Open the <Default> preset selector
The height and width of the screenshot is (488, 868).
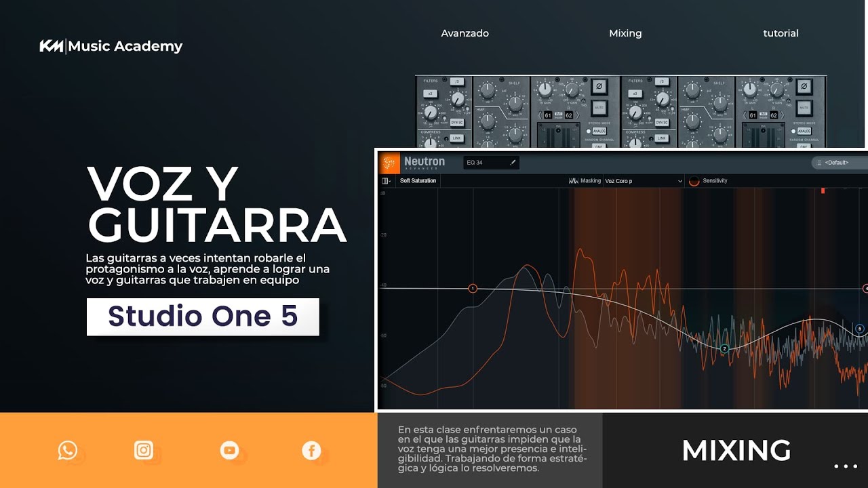(840, 163)
